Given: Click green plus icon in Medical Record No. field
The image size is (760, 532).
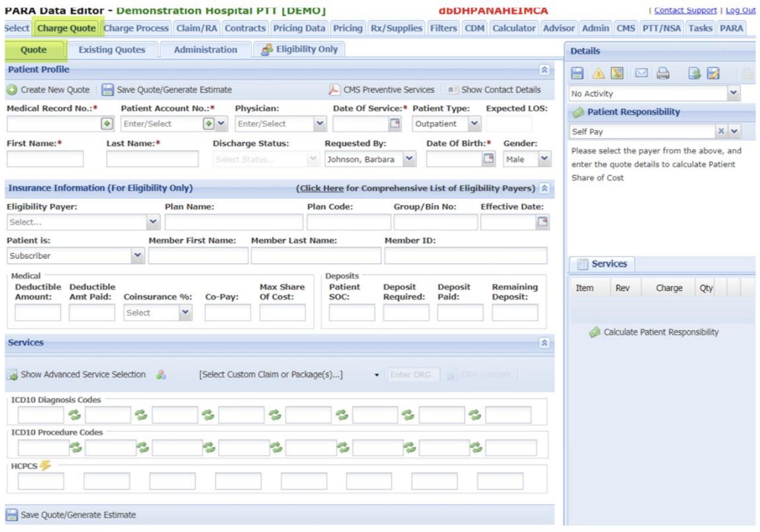Looking at the screenshot, I should point(107,124).
